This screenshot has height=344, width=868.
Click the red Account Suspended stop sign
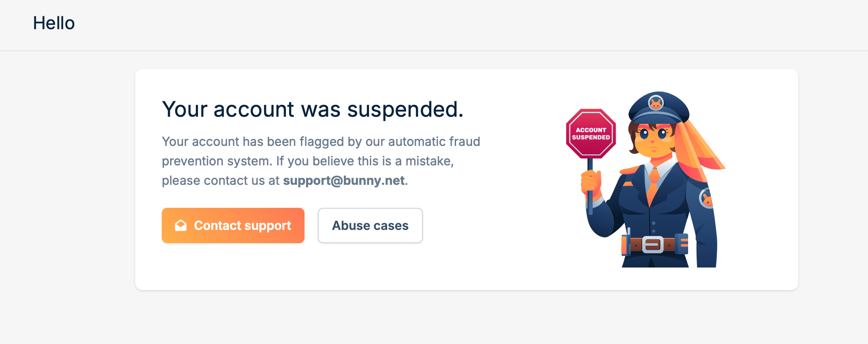point(591,134)
